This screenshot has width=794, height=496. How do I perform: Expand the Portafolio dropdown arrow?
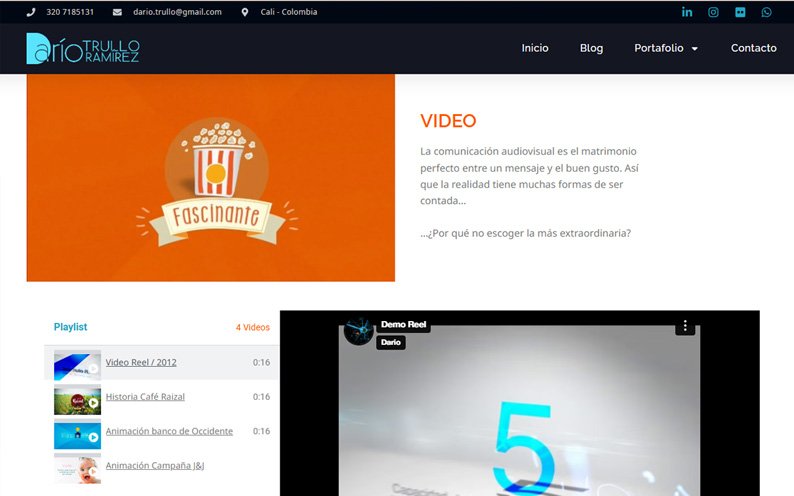(x=695, y=48)
